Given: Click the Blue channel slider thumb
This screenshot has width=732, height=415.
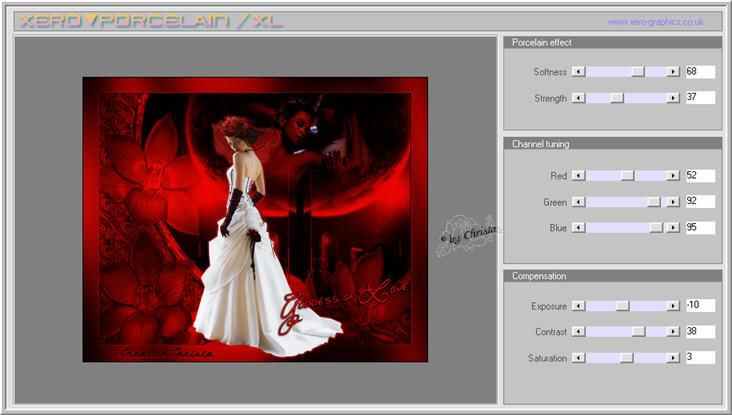Looking at the screenshot, I should click(656, 227).
